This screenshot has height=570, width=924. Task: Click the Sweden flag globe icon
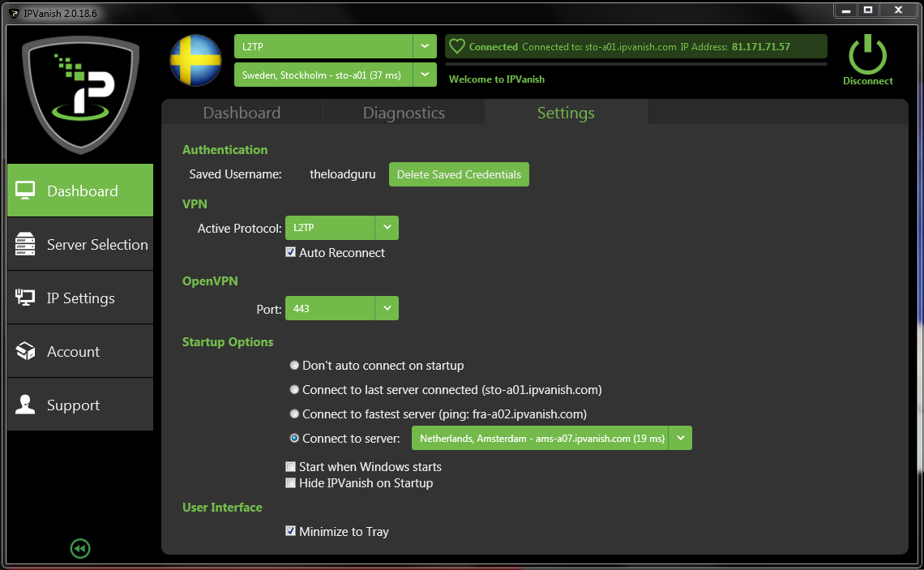click(x=195, y=60)
